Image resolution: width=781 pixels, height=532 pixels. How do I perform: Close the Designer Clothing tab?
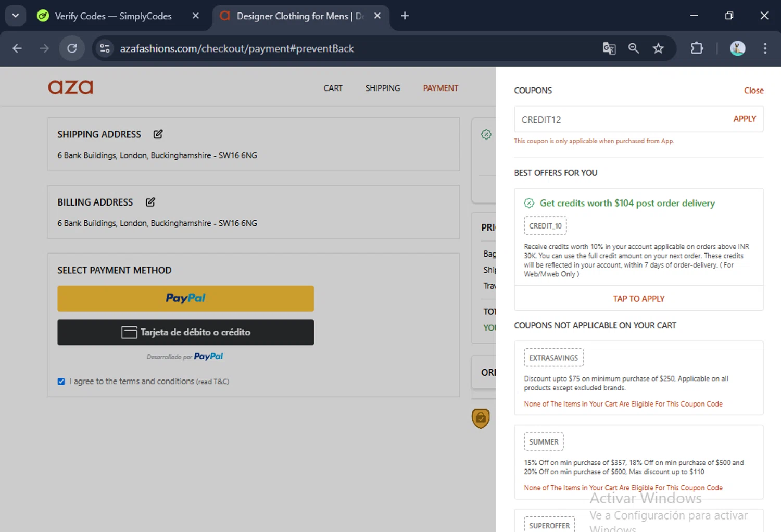(377, 16)
